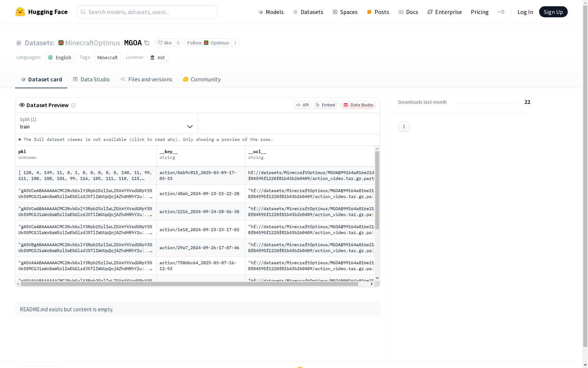Viewport: 588px width, 368px height.
Task: Open Data Studio button in preview header
Action: pyautogui.click(x=358, y=105)
